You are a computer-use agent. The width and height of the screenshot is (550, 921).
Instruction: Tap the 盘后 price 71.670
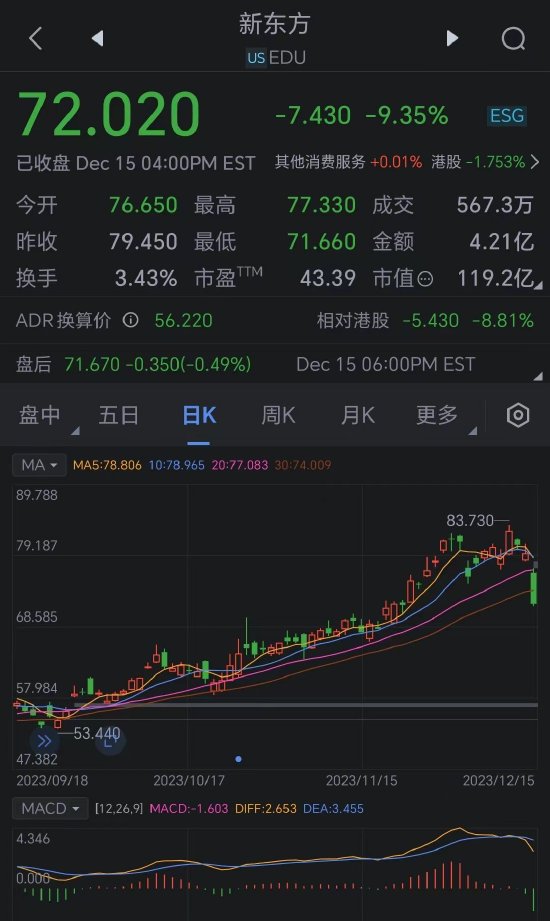[x=92, y=364]
